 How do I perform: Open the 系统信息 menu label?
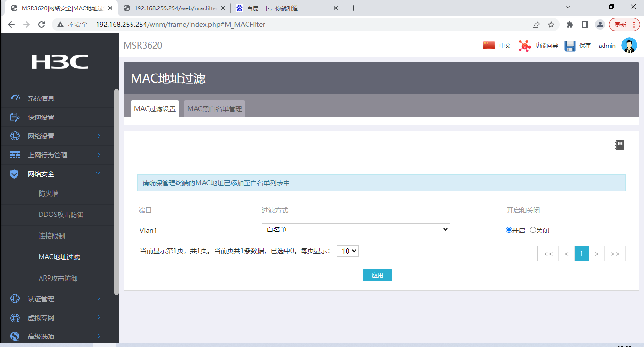click(41, 99)
